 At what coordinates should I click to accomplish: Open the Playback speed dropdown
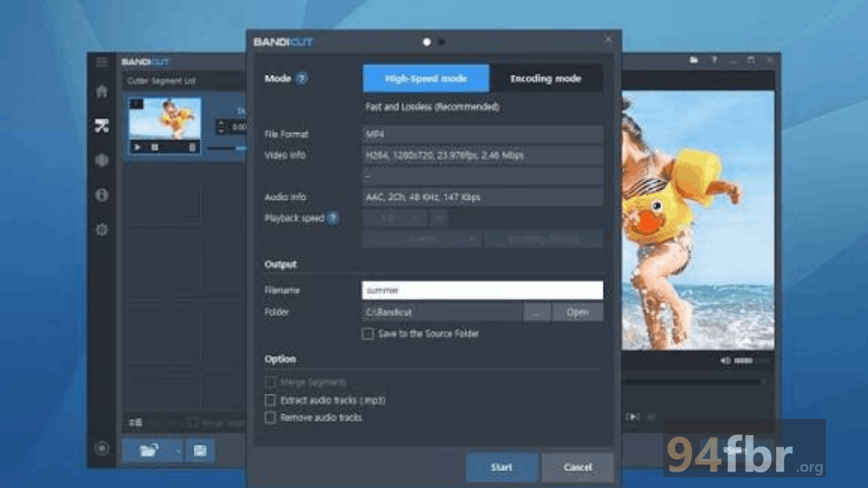point(395,219)
